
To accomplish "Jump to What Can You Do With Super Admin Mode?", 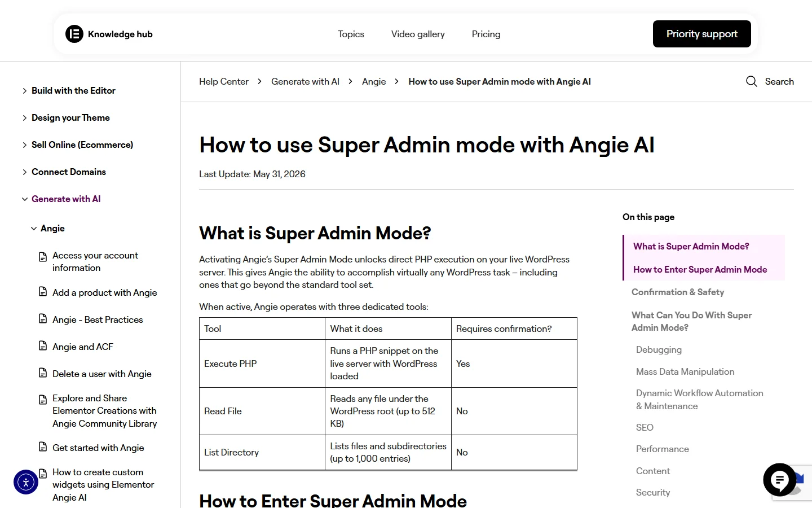I will tap(691, 321).
